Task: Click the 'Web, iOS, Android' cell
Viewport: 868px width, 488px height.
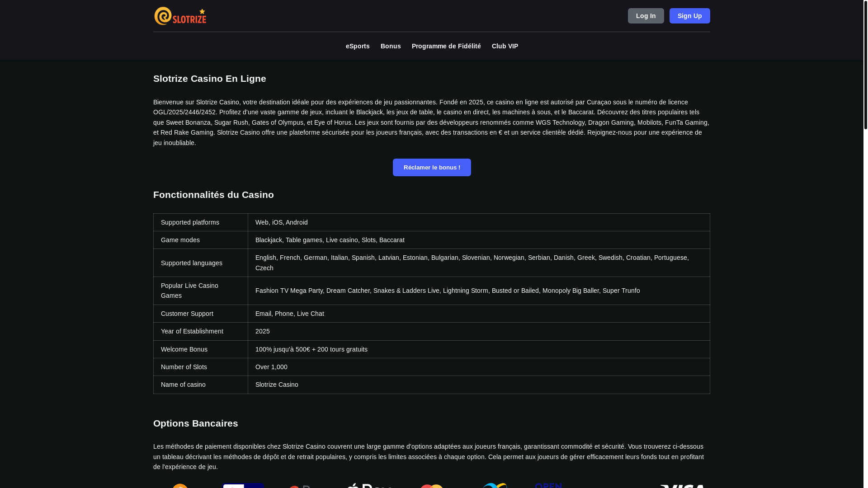Action: [x=479, y=222]
